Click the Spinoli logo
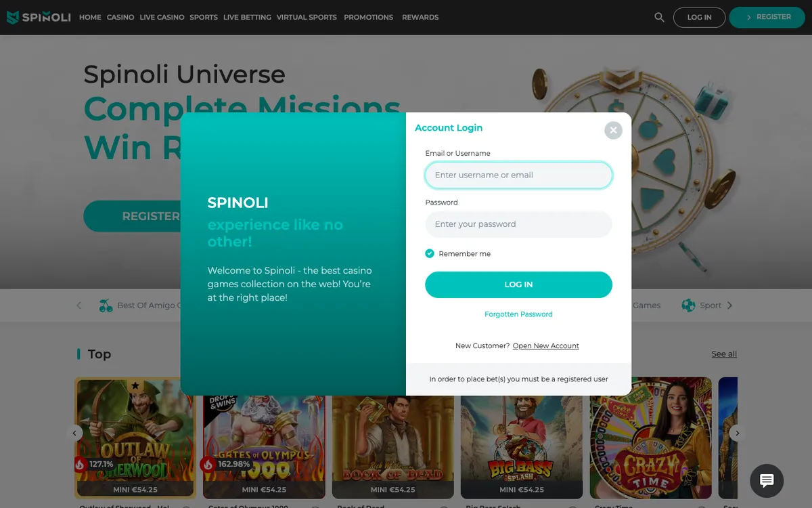Screen dimensions: 812x508 39,17
